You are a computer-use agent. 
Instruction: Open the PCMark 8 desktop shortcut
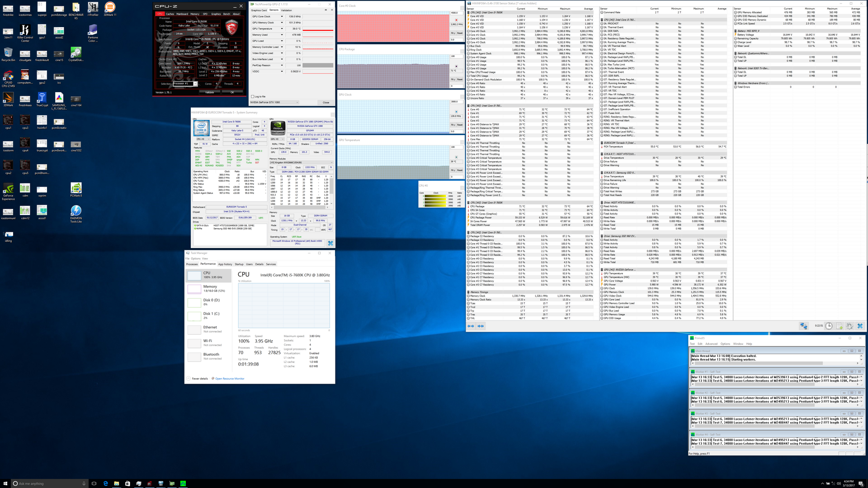[76, 189]
